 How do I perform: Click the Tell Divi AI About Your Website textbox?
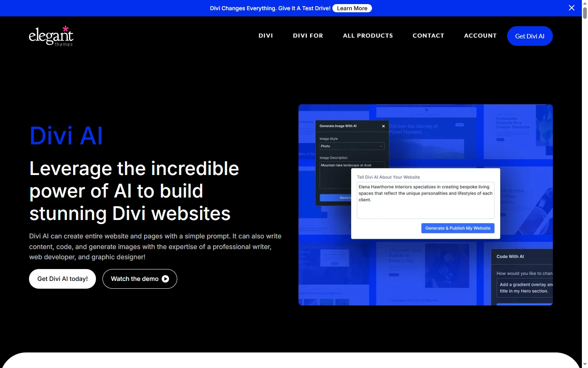425,200
